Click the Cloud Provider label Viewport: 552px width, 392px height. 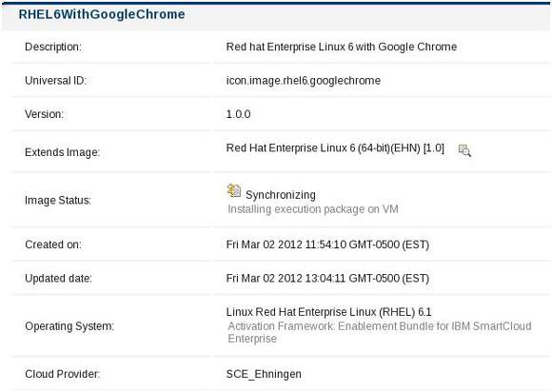[63, 374]
